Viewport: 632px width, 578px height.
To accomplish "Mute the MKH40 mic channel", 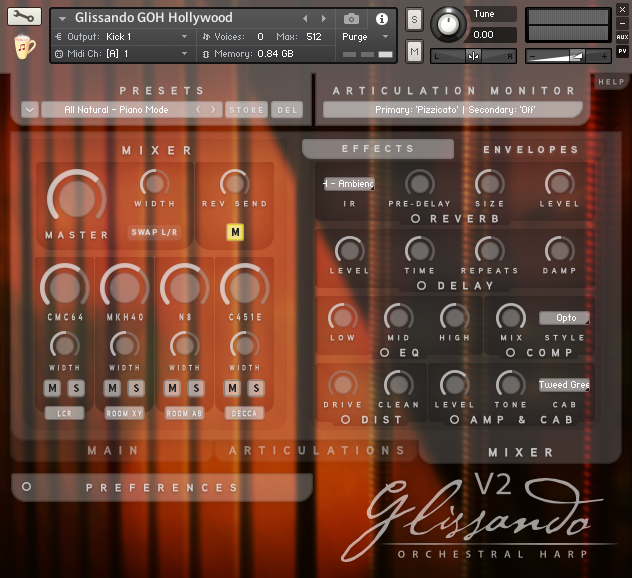I will [112, 388].
